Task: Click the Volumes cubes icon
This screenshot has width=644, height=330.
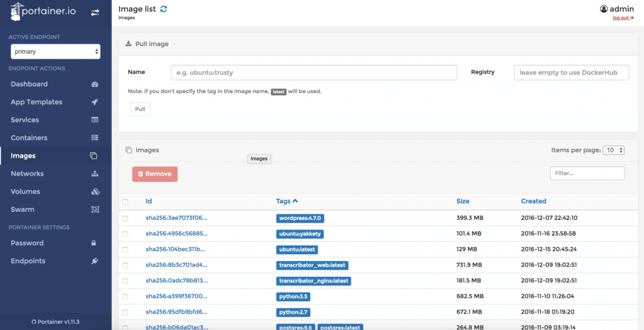Action: [95, 192]
